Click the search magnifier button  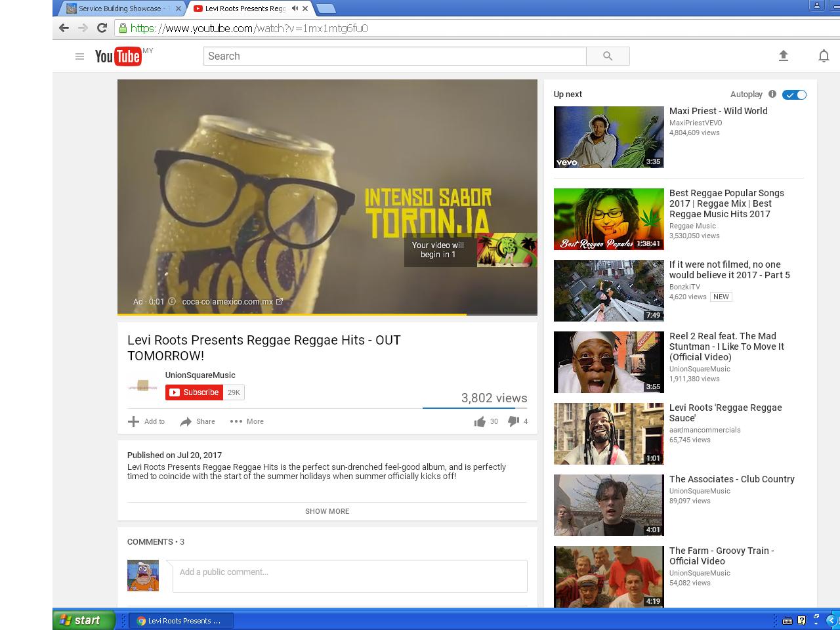pos(608,56)
